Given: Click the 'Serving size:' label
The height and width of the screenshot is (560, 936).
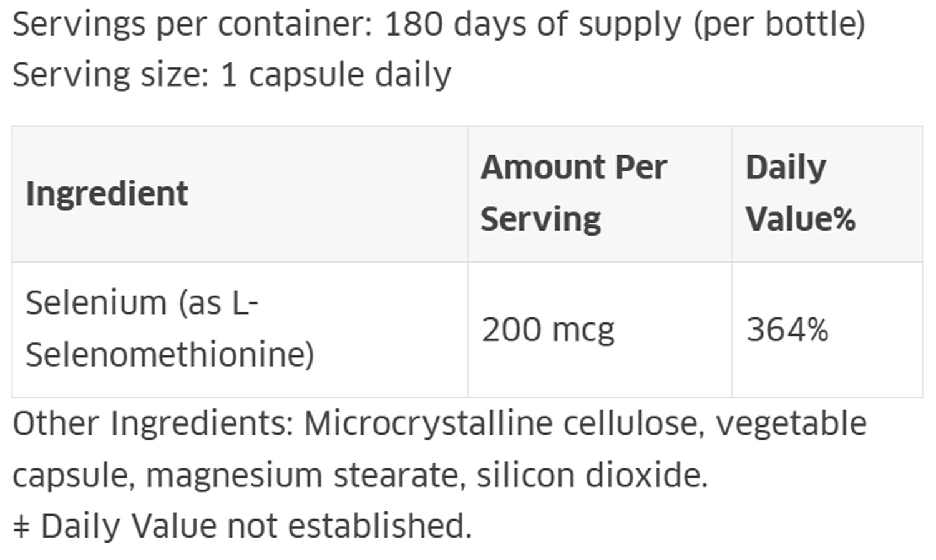Looking at the screenshot, I should point(110,75).
